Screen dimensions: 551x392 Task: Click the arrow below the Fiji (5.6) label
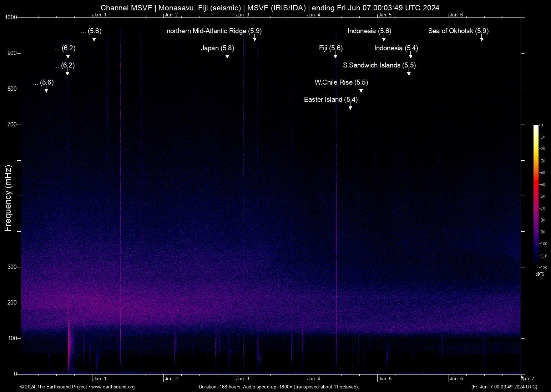tap(335, 56)
